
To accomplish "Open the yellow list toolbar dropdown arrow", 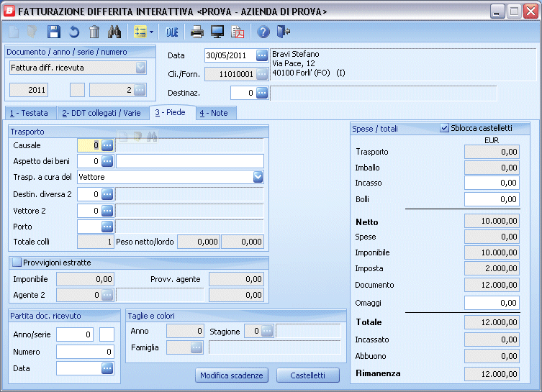I will click(x=151, y=32).
